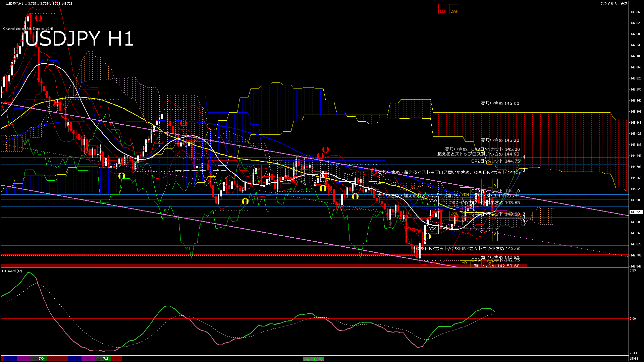The width and height of the screenshot is (644, 362).
Task: Click the 15959 value at bottom right
Action: [634, 359]
